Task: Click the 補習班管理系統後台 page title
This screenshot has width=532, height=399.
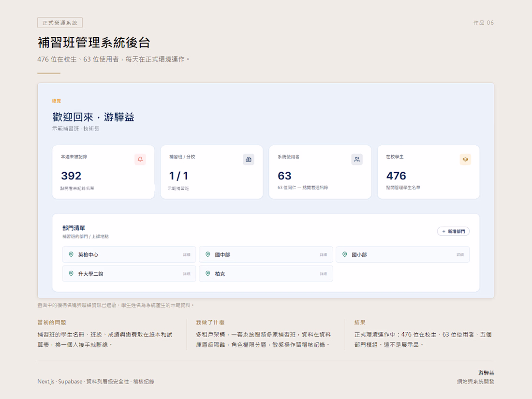Action: 94,43
